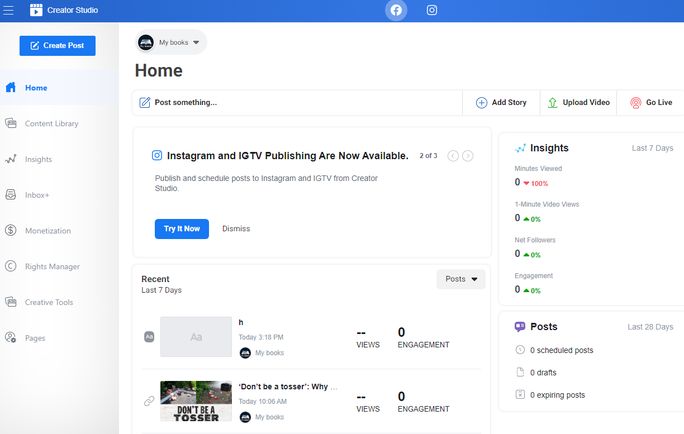Click the Pages sidebar icon
This screenshot has height=434, width=684.
(x=11, y=338)
